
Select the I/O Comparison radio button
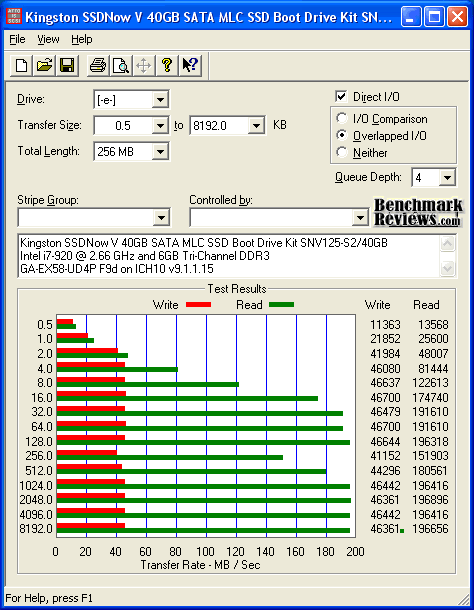pos(342,118)
